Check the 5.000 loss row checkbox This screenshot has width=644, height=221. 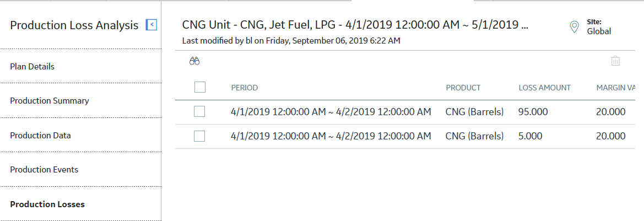coord(199,136)
